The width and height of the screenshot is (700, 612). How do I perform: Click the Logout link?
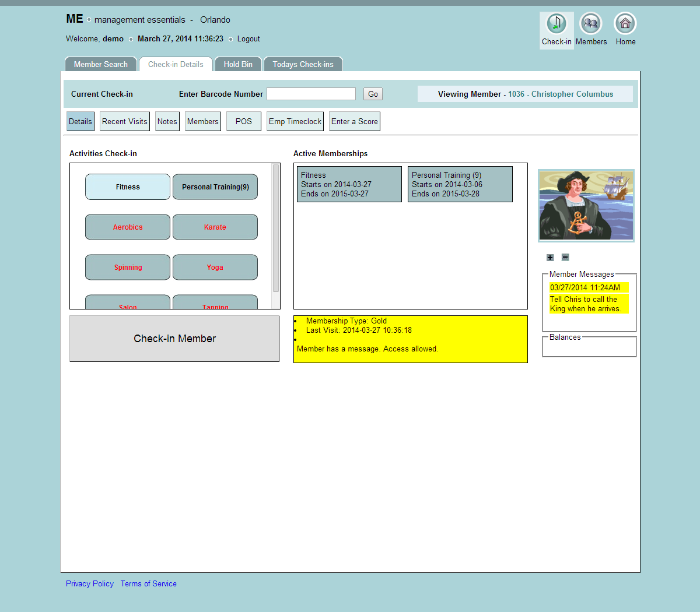249,39
